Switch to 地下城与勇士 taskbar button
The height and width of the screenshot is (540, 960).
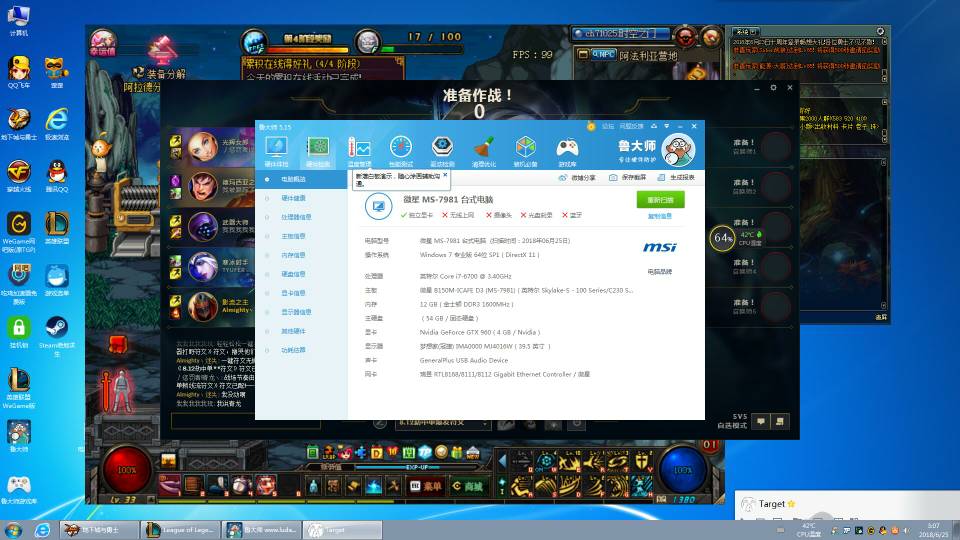99,530
